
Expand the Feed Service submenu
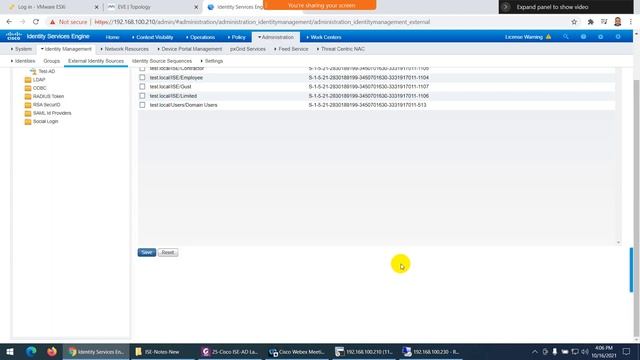[291, 49]
